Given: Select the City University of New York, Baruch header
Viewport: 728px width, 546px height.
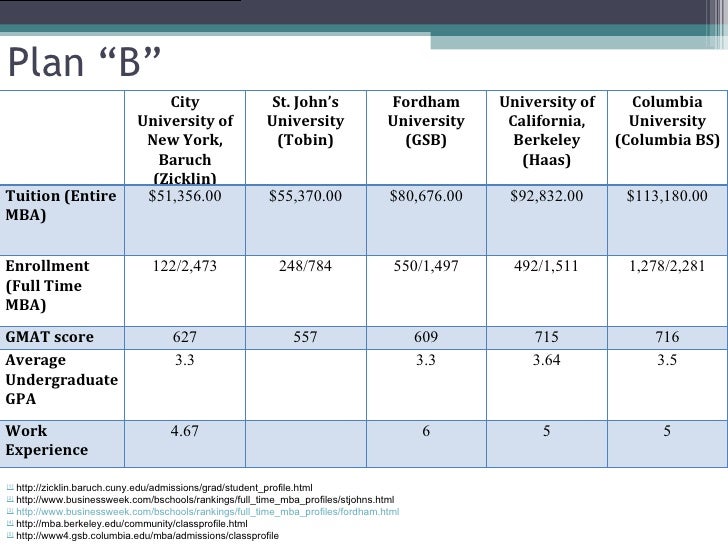Looking at the screenshot, I should (185, 140).
